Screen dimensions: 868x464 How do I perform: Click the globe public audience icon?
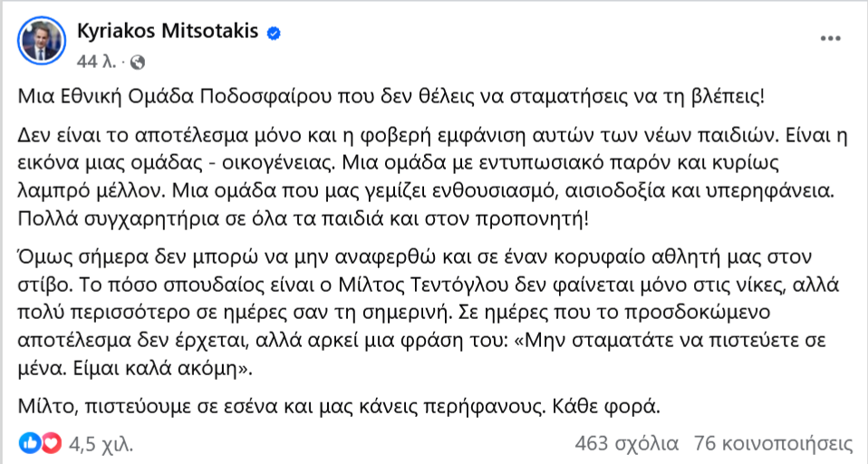[138, 63]
